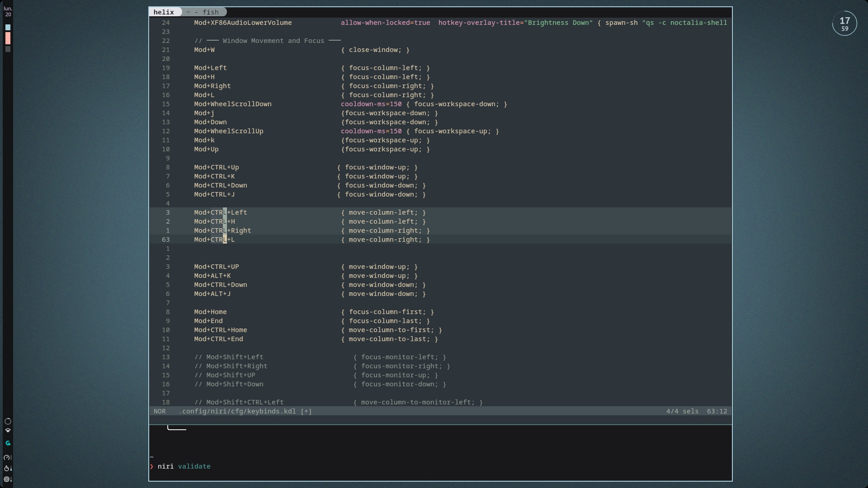Switch to the '~ - fish' tab
The image size is (868, 488).
[x=203, y=12]
